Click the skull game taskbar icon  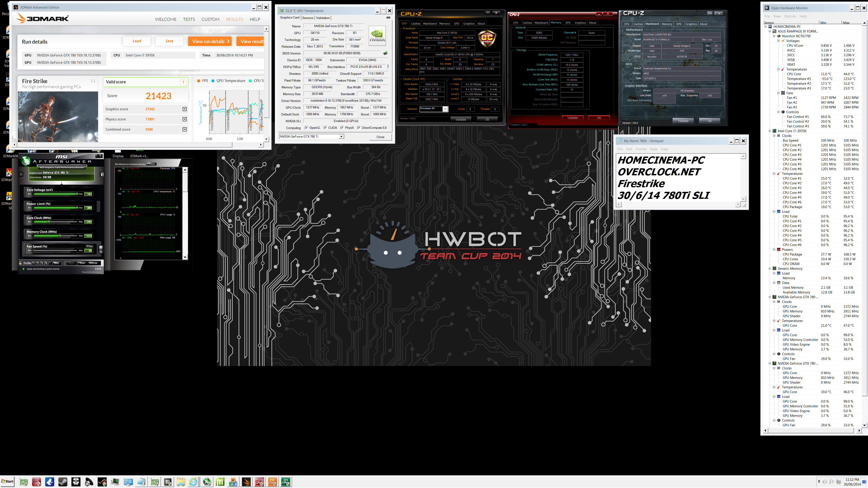click(76, 482)
